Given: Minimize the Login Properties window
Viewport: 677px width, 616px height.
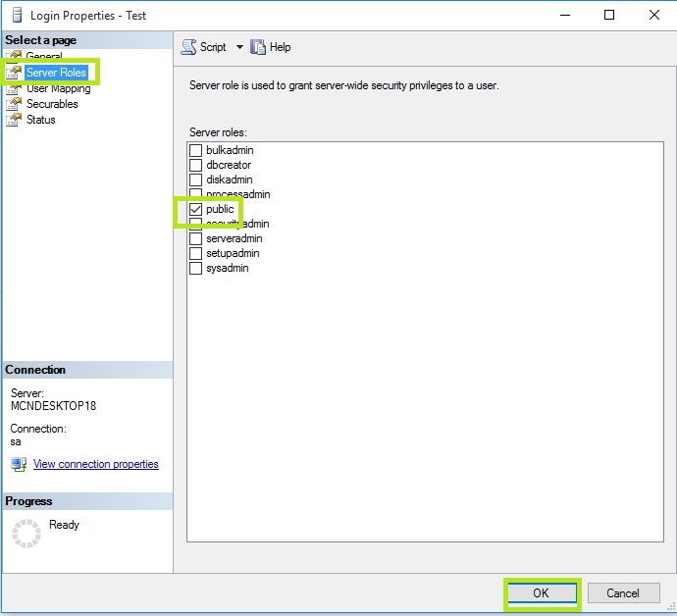Looking at the screenshot, I should coord(565,15).
